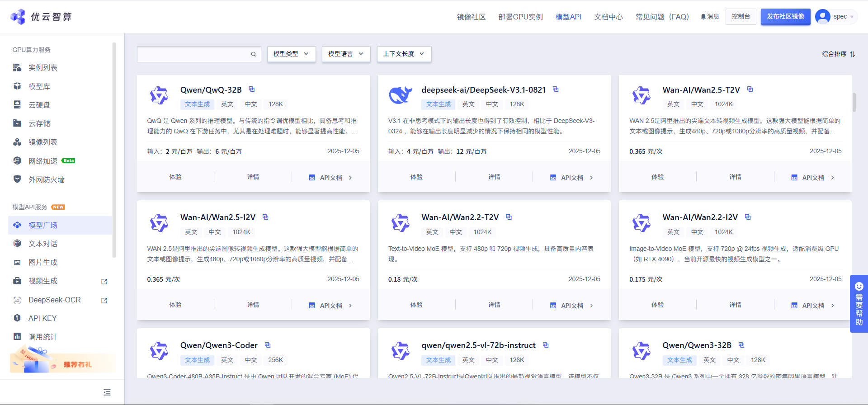Click the search magnifier icon
The width and height of the screenshot is (868, 405).
click(x=254, y=54)
